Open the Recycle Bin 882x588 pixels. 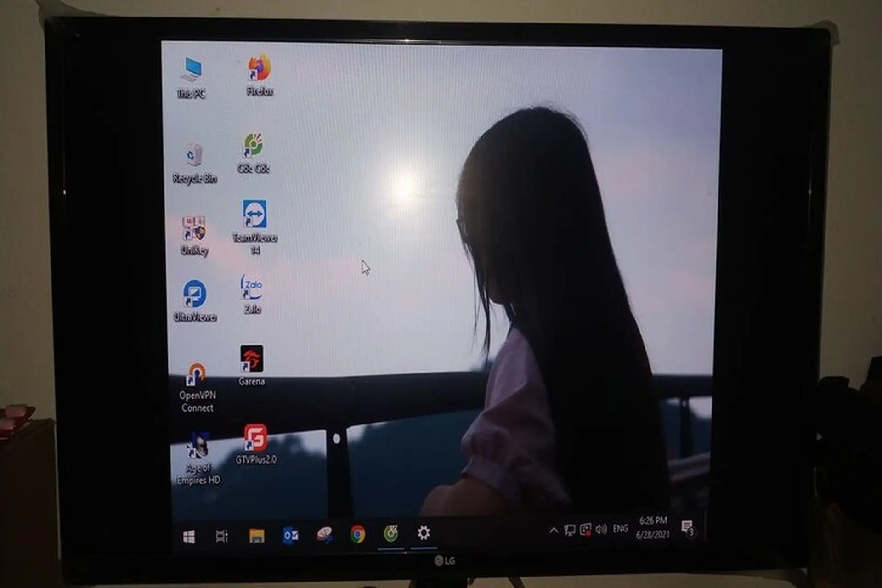pyautogui.click(x=194, y=156)
